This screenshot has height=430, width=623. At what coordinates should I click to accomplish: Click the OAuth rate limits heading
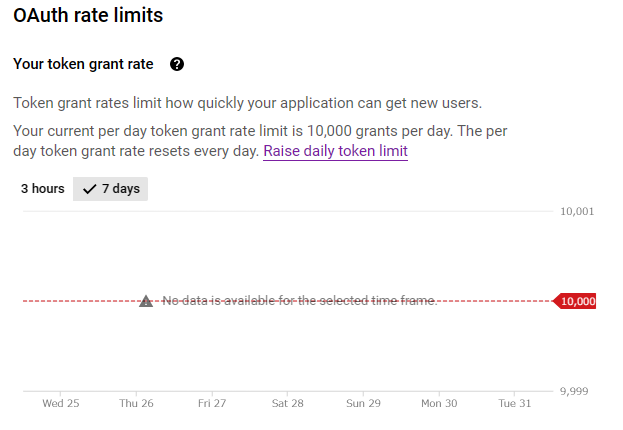[x=88, y=15]
